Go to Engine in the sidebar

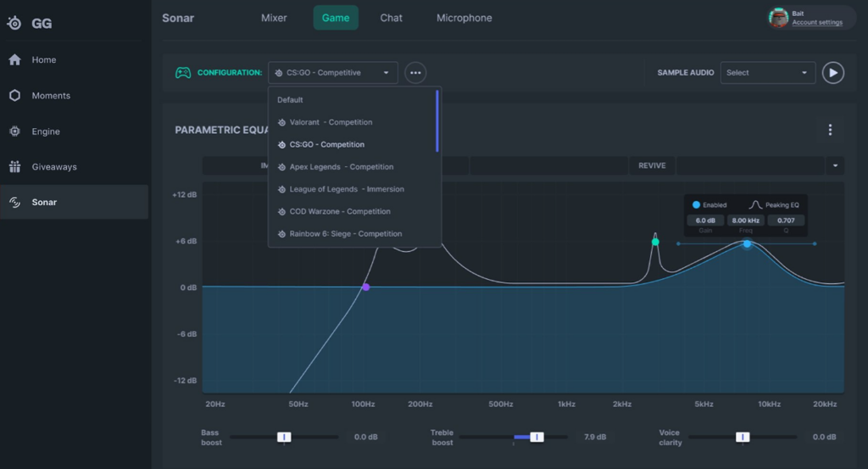(x=46, y=131)
